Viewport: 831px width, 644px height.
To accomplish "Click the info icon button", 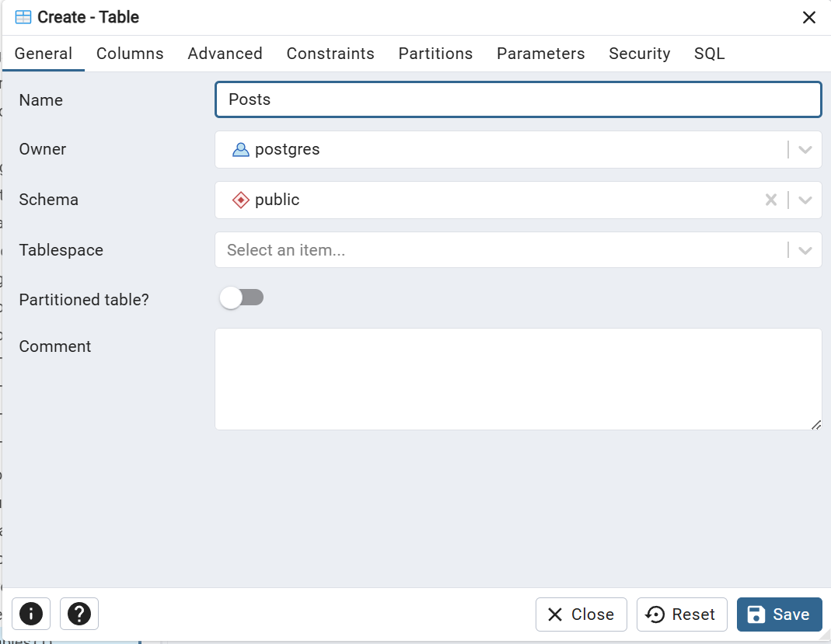I will pyautogui.click(x=31, y=614).
